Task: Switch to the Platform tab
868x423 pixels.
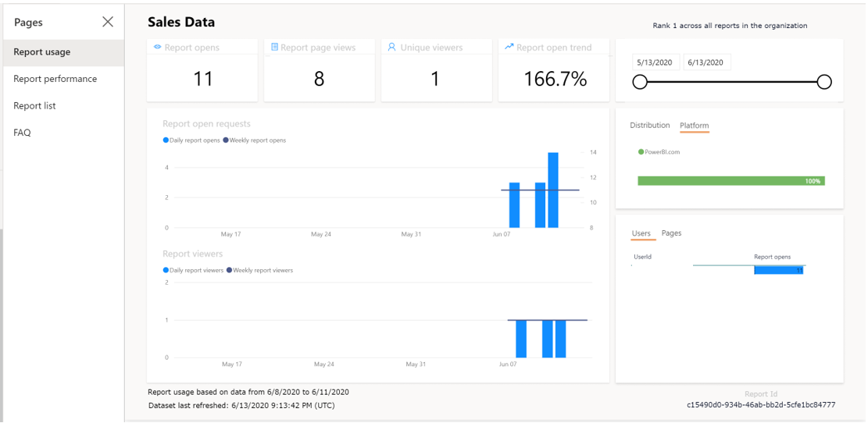Action: [695, 126]
